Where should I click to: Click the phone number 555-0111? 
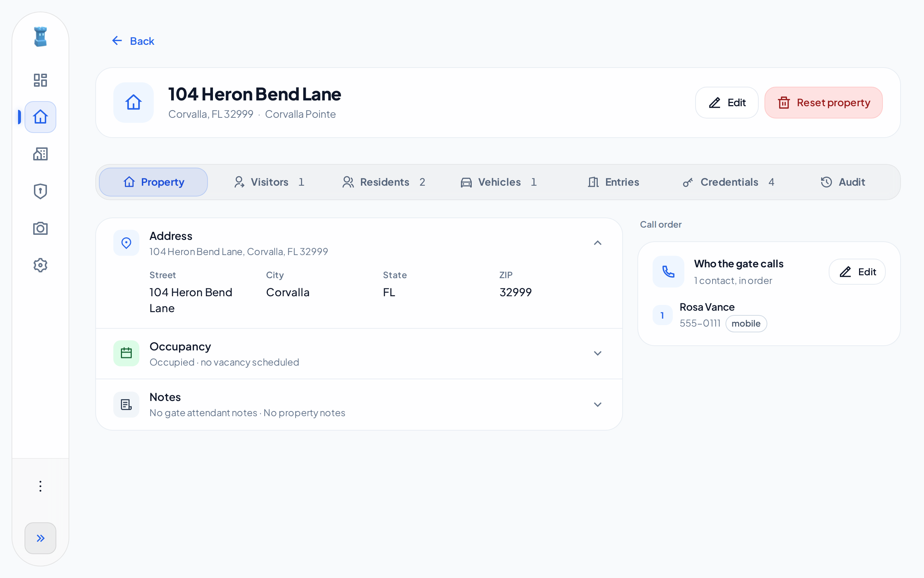tap(699, 323)
